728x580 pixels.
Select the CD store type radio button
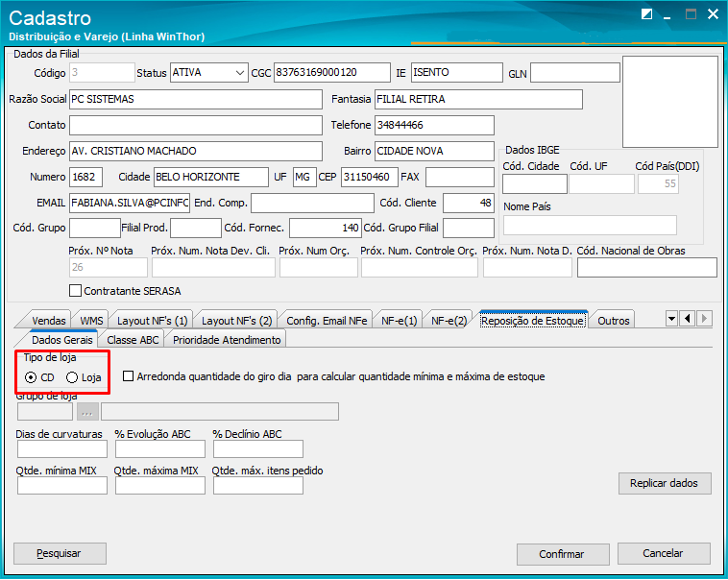click(x=31, y=377)
